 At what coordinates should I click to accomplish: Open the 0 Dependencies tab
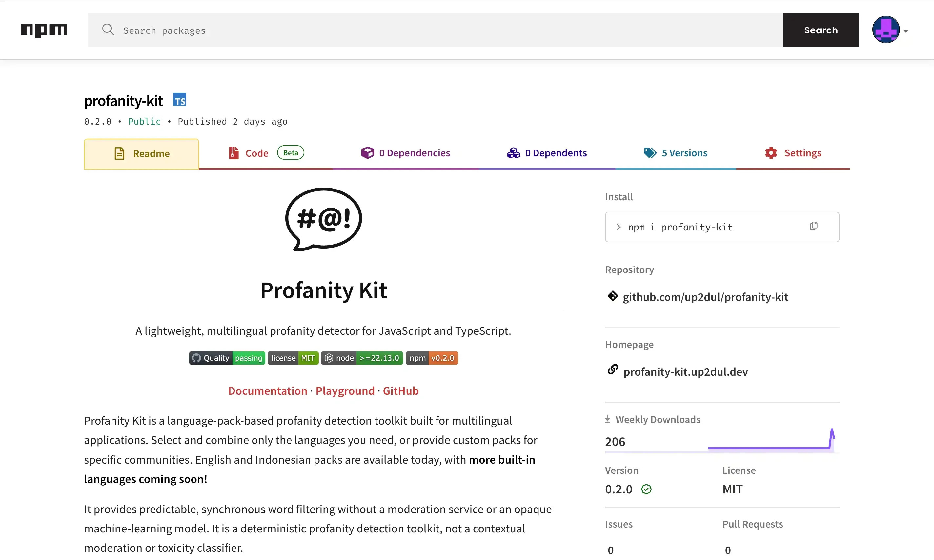(x=406, y=153)
